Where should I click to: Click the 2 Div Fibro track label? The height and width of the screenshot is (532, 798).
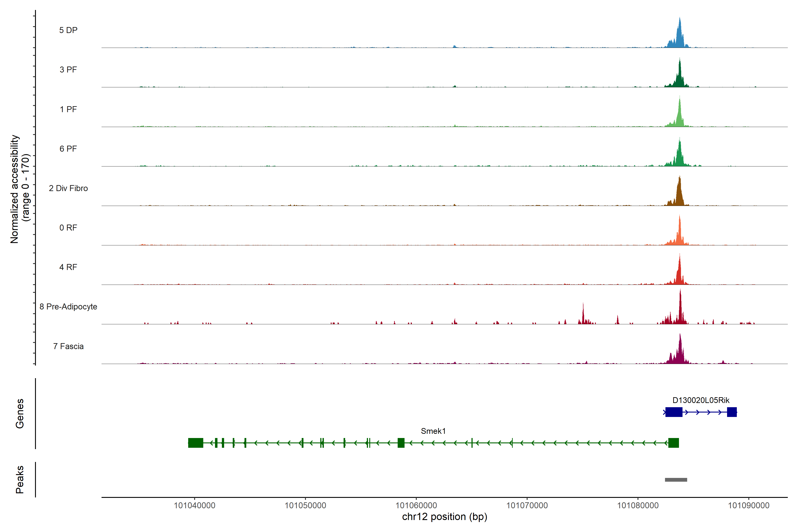68,188
